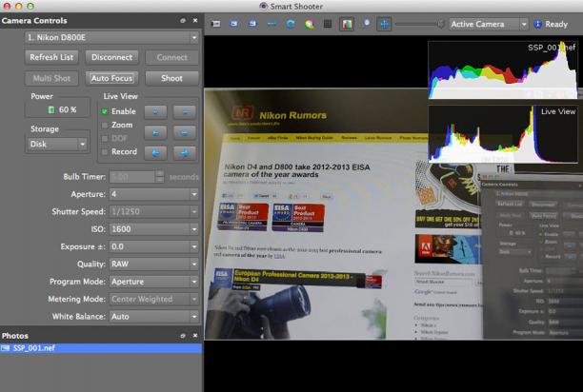583x392 pixels.
Task: Close the Camera Controls panel
Action: 195,21
